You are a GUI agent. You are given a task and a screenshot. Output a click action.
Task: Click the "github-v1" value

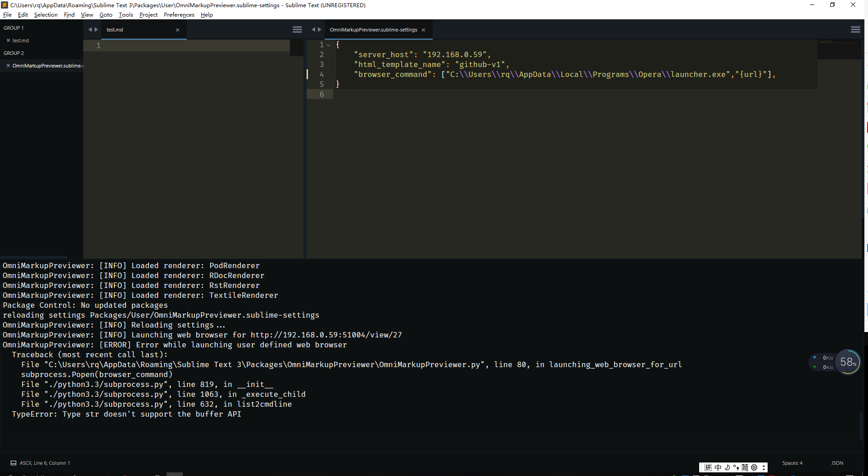[480, 64]
